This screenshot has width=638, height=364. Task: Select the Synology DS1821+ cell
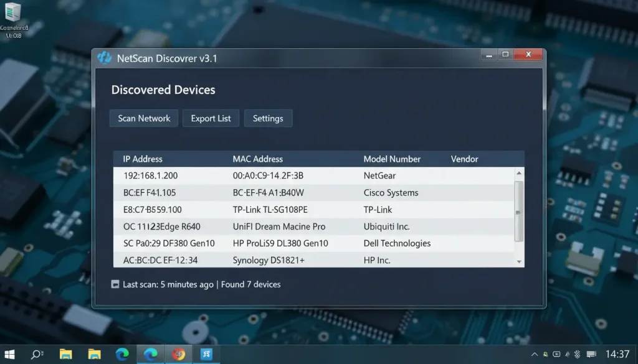pyautogui.click(x=269, y=260)
